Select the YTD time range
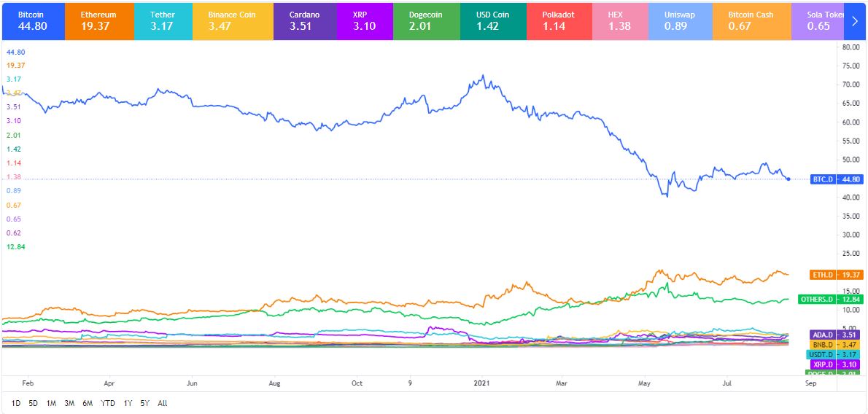 tap(108, 404)
